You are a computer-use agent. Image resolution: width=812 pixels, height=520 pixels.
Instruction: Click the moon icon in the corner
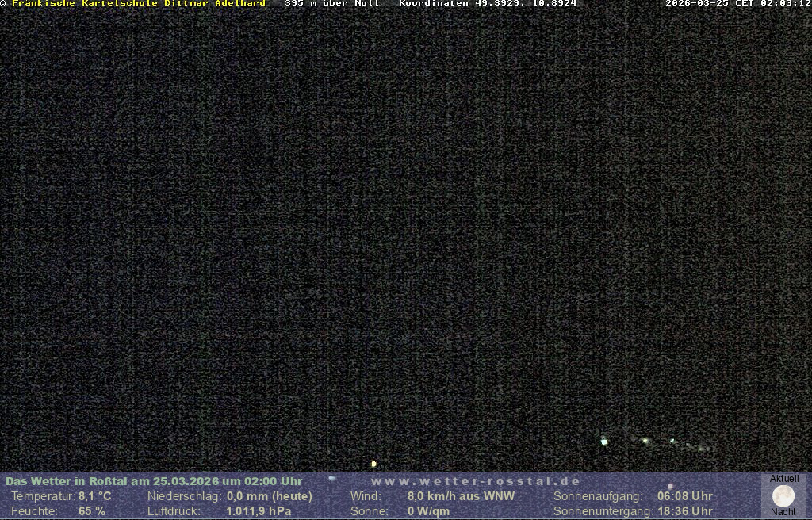tap(783, 496)
